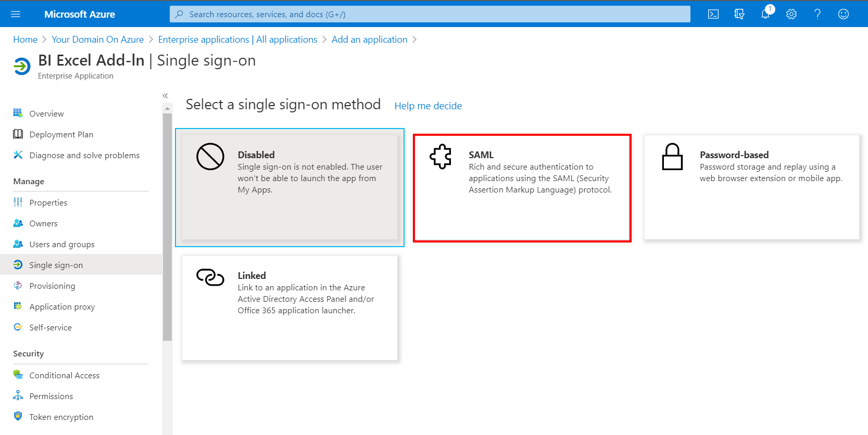Click the Home breadcrumb link
This screenshot has height=435, width=868.
[x=25, y=40]
